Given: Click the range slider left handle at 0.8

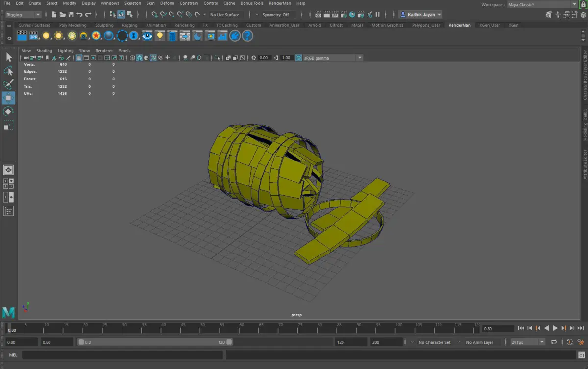Looking at the screenshot, I should click(81, 342).
